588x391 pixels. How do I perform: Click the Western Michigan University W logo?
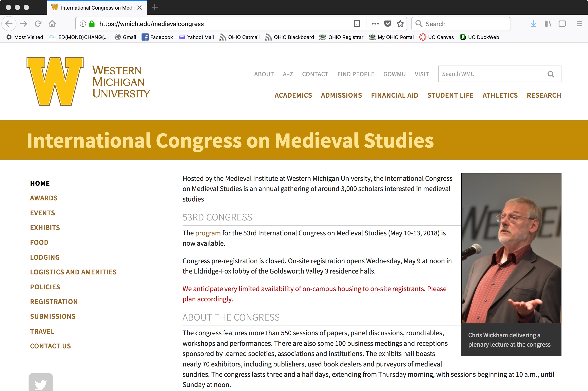55,82
